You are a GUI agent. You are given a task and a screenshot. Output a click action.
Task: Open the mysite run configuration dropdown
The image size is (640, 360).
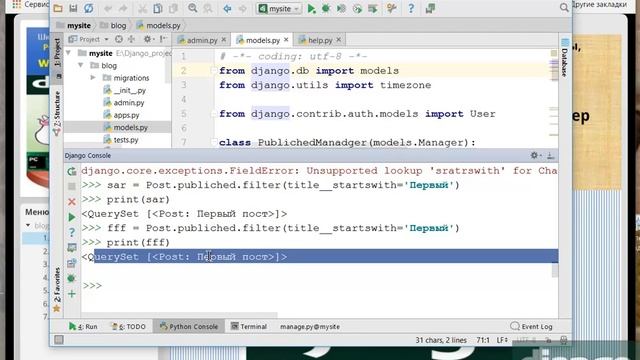[x=279, y=8]
